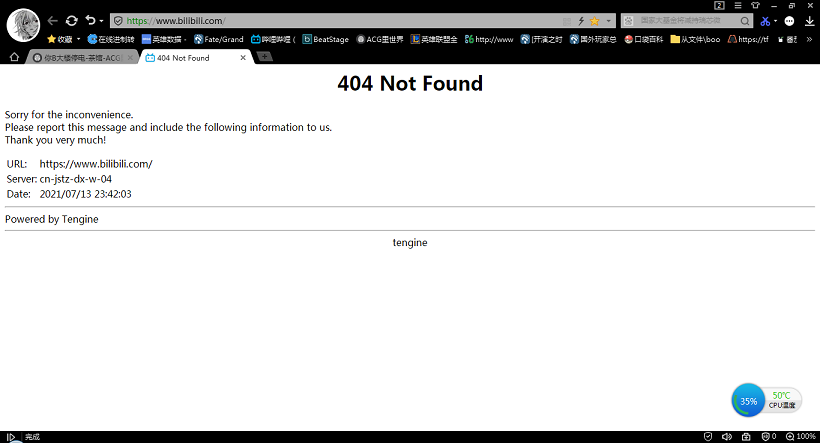Click the window count icon showing 2
Viewport: 820px width, 443px height.
(x=719, y=5)
